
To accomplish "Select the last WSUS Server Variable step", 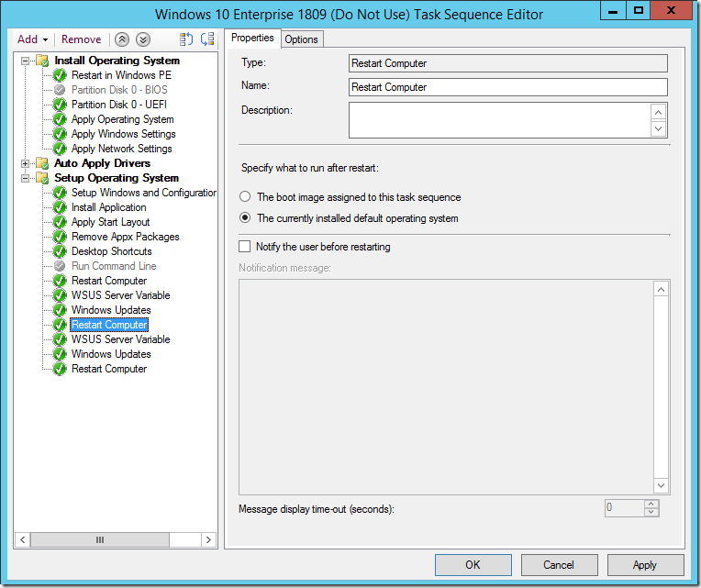I will [x=121, y=339].
